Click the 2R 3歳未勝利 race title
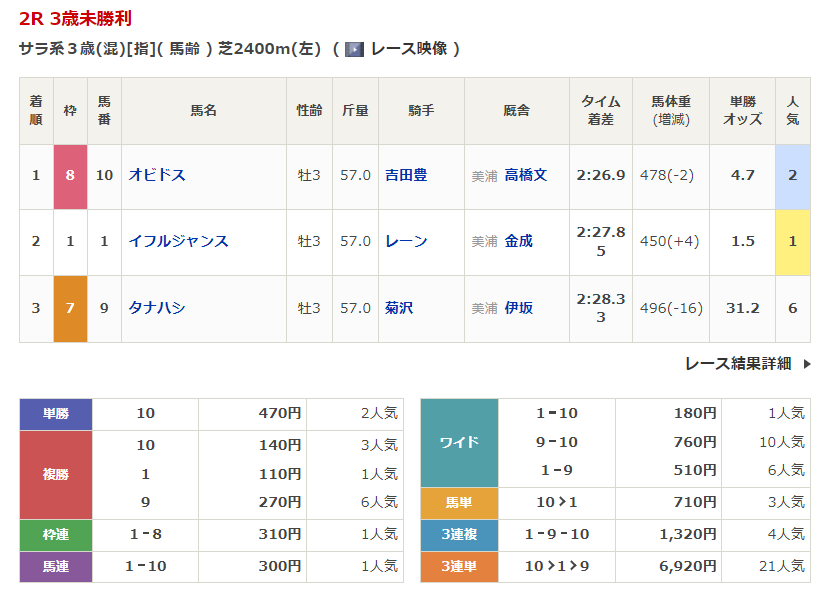The height and width of the screenshot is (593, 826). [75, 18]
